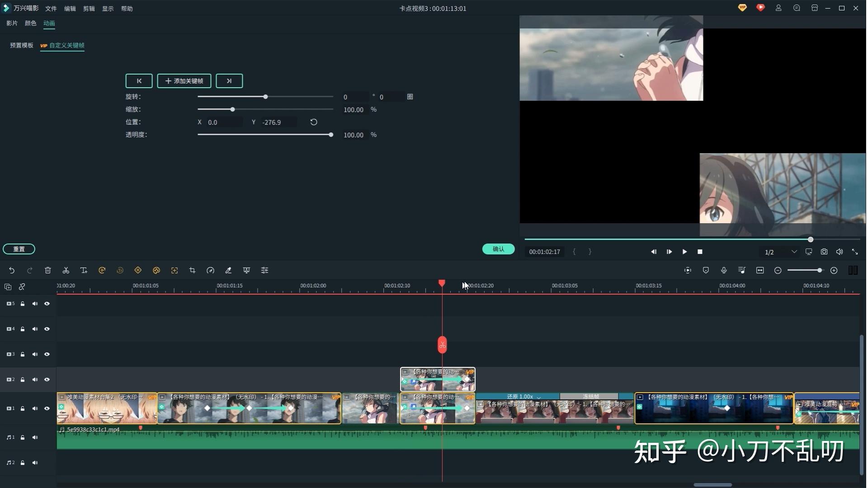Image resolution: width=868 pixels, height=488 pixels.
Task: Record voiceover using the microphone icon
Action: pyautogui.click(x=724, y=270)
